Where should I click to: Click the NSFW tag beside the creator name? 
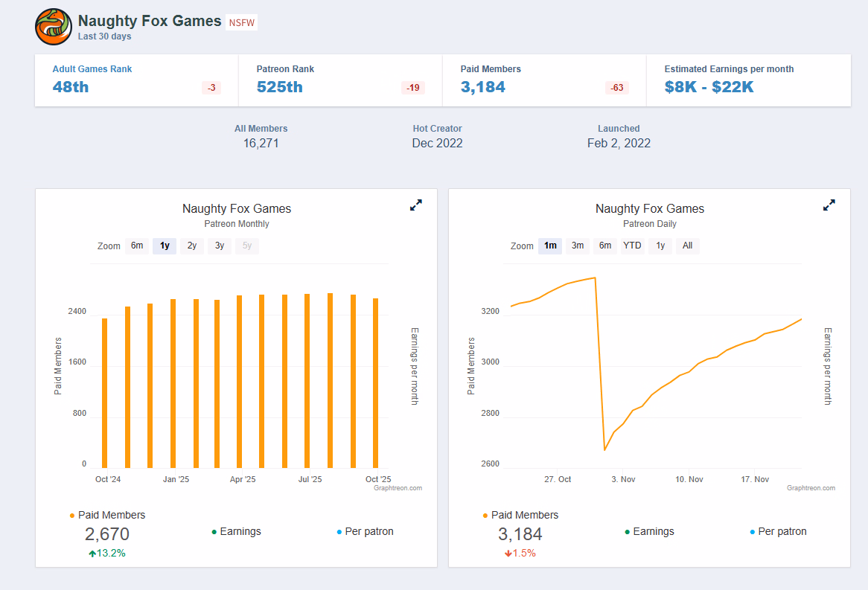[242, 22]
